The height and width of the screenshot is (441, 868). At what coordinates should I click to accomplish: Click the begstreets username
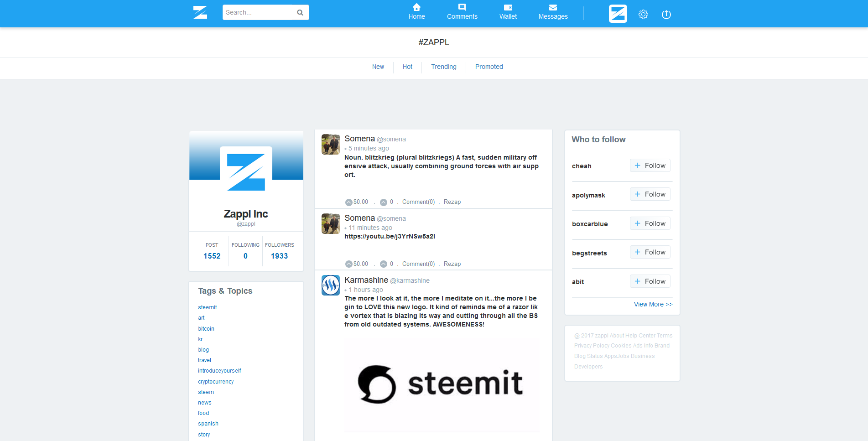589,253
